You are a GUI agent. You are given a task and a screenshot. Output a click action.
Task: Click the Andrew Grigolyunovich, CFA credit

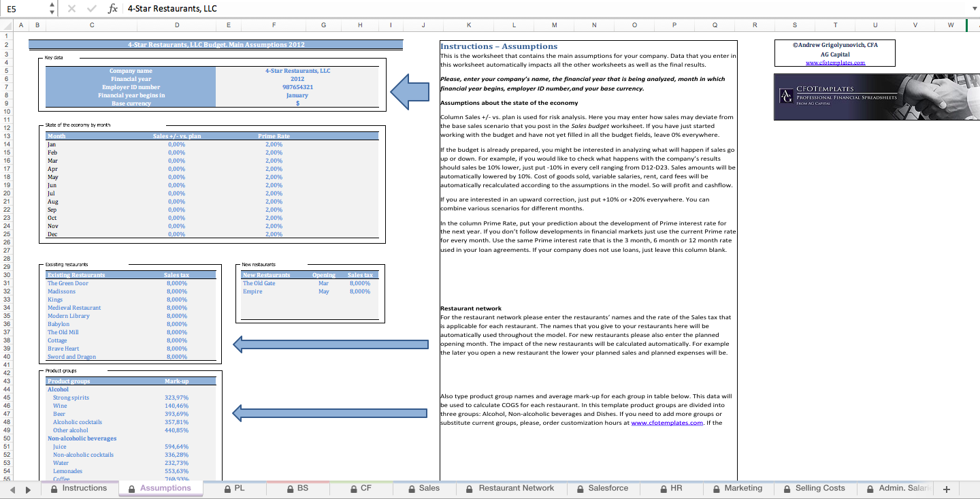pos(835,45)
